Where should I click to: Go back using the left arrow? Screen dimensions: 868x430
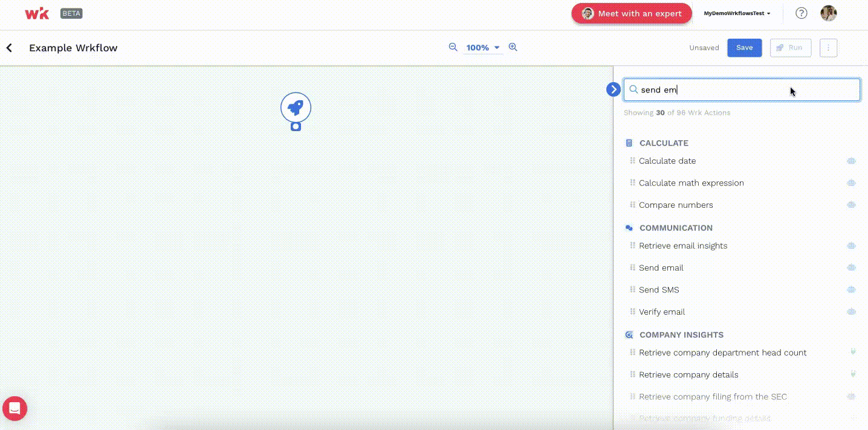click(x=9, y=48)
